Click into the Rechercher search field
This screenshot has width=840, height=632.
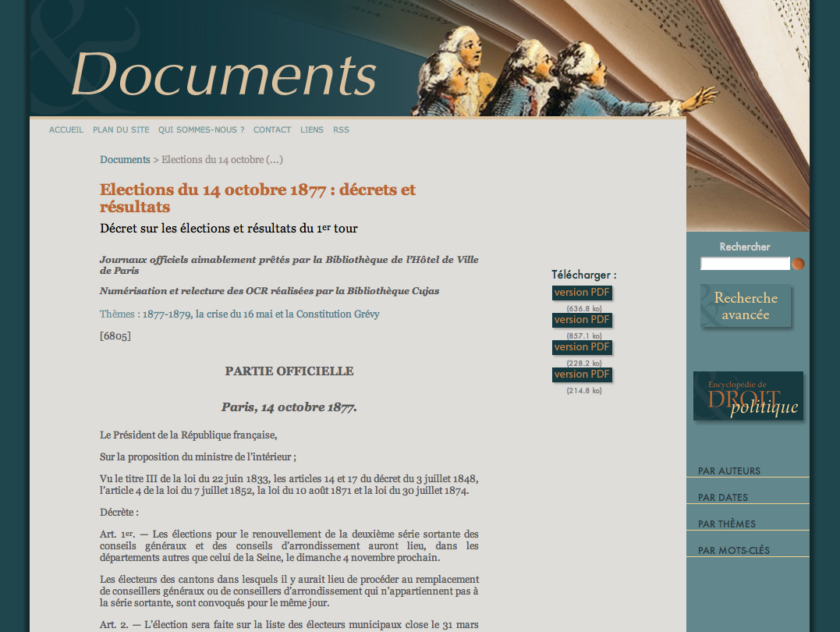[745, 264]
